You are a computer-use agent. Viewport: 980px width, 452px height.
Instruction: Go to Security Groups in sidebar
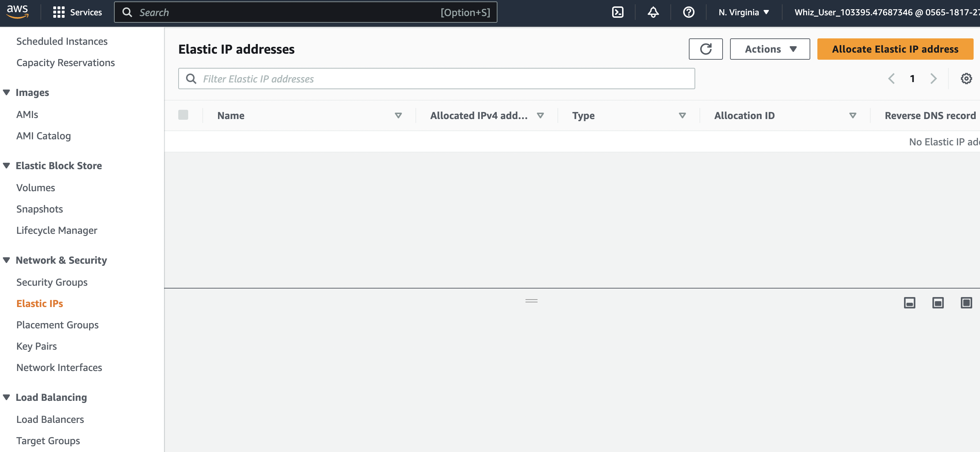[x=52, y=282]
